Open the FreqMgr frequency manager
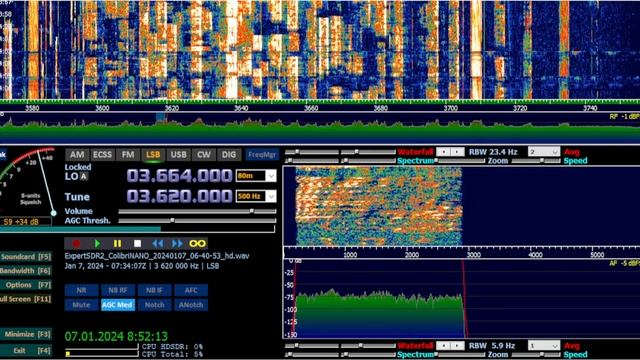This screenshot has height=360, width=640. (x=262, y=155)
